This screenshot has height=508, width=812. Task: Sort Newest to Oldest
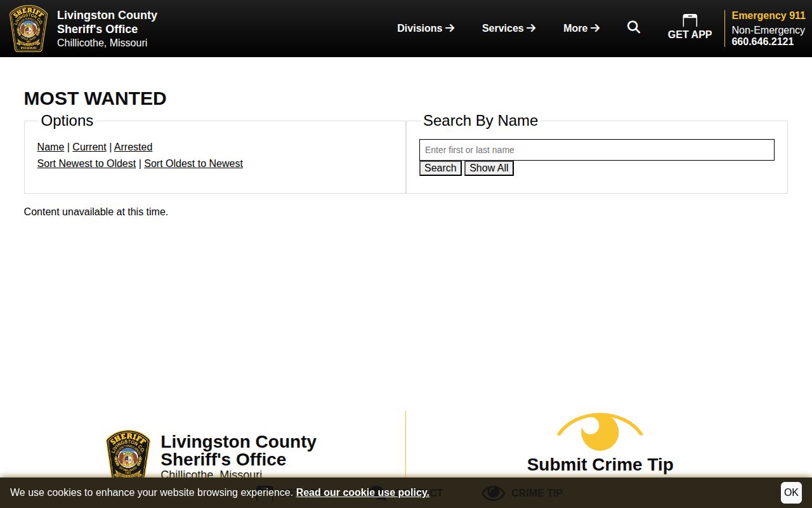(86, 163)
